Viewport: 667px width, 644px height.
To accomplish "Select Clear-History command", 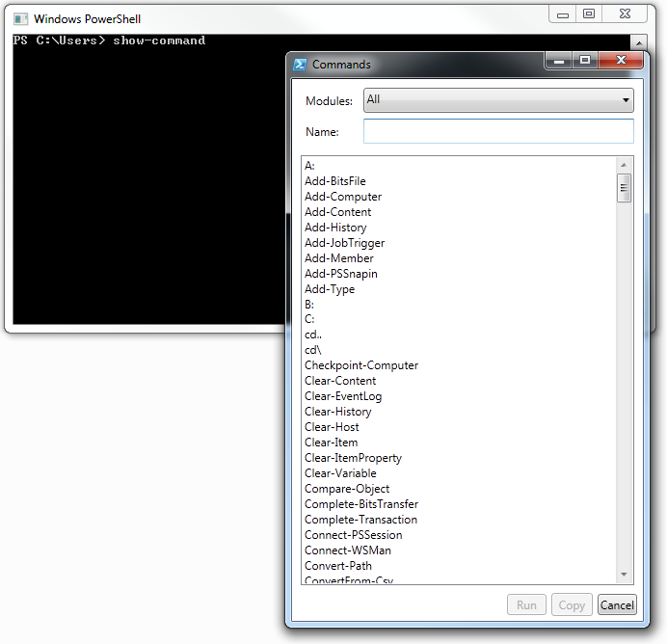I will tap(338, 412).
